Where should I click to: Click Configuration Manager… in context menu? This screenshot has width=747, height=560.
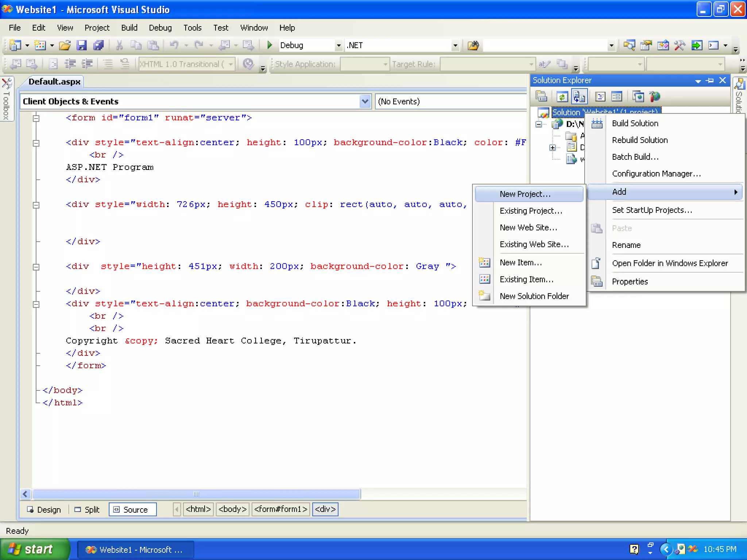click(x=666, y=174)
